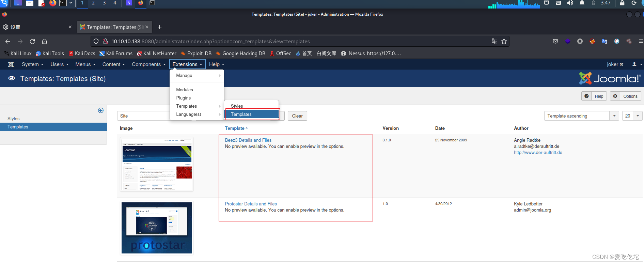Open the notifications bell icon

click(582, 3)
